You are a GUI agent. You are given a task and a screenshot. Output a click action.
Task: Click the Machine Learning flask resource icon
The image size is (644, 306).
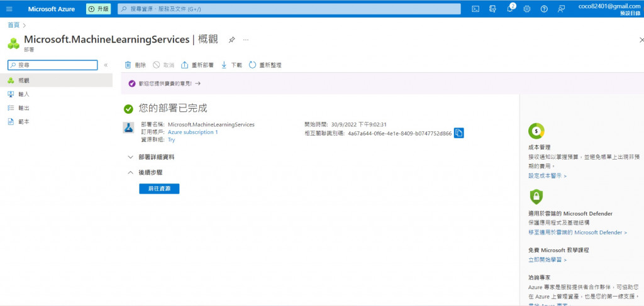coord(128,128)
